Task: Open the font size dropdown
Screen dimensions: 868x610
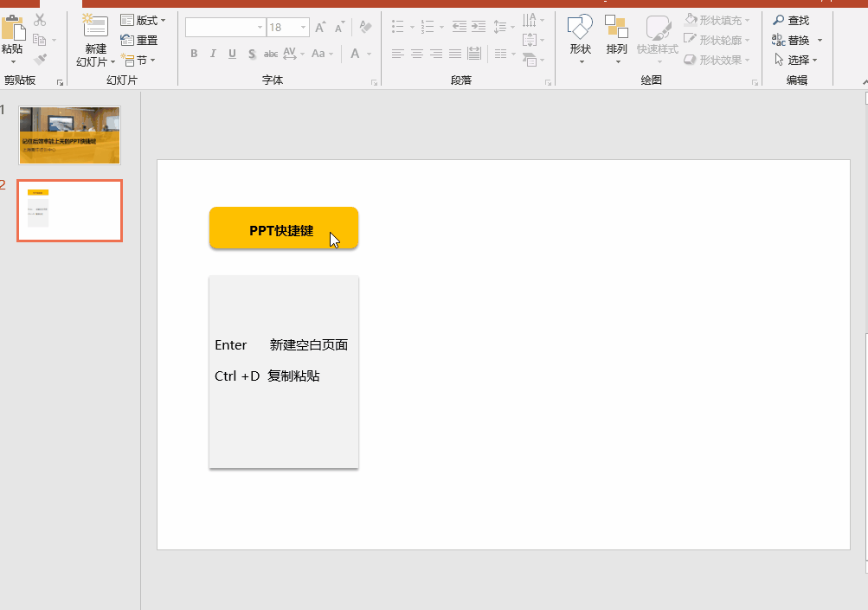Action: click(x=302, y=27)
